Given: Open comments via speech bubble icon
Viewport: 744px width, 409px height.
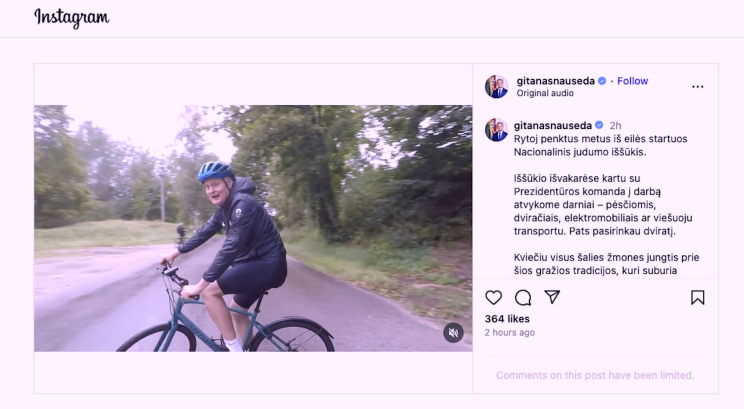Looking at the screenshot, I should (523, 297).
